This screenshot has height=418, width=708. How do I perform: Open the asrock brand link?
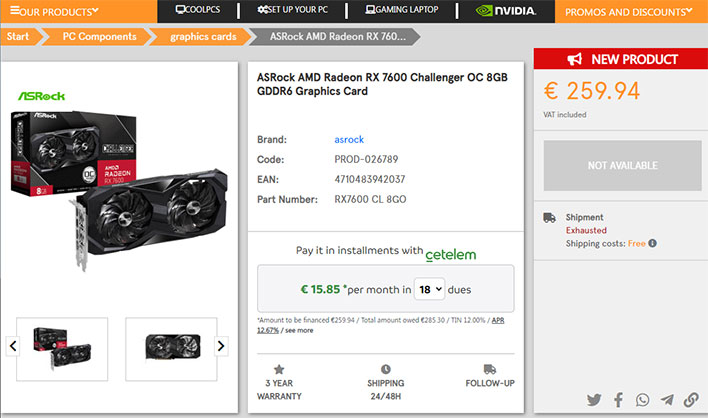349,139
